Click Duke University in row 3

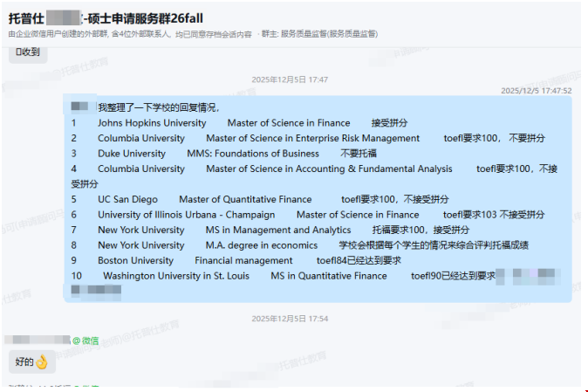click(x=132, y=154)
